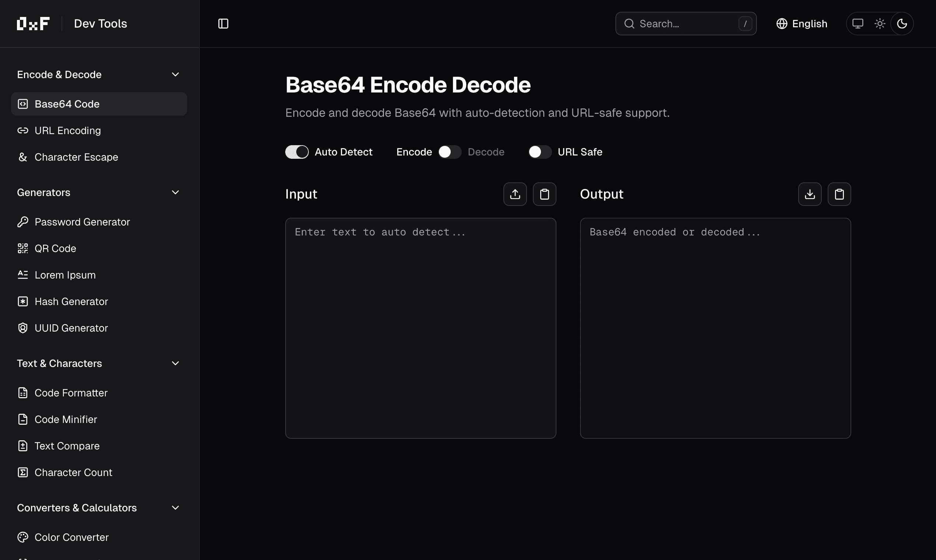Select the Text Compare tool
Viewport: 936px width, 560px height.
tap(66, 446)
